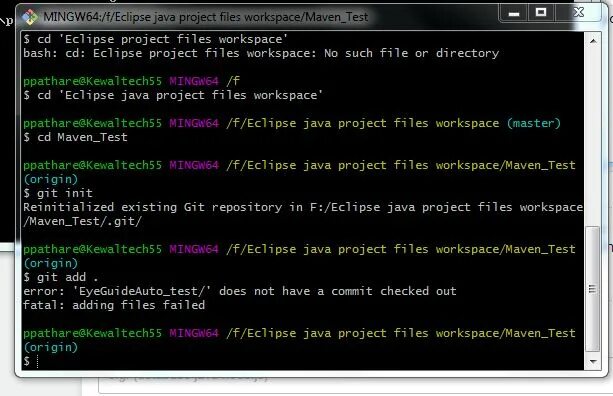613x396 pixels.
Task: Click the 'fatal: adding files failed' line
Action: coord(114,305)
